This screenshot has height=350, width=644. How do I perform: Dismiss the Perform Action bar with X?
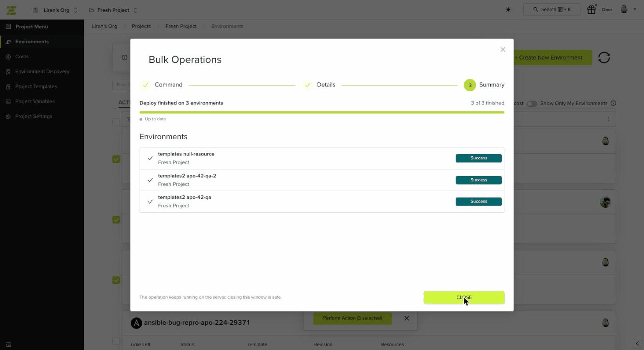407,318
